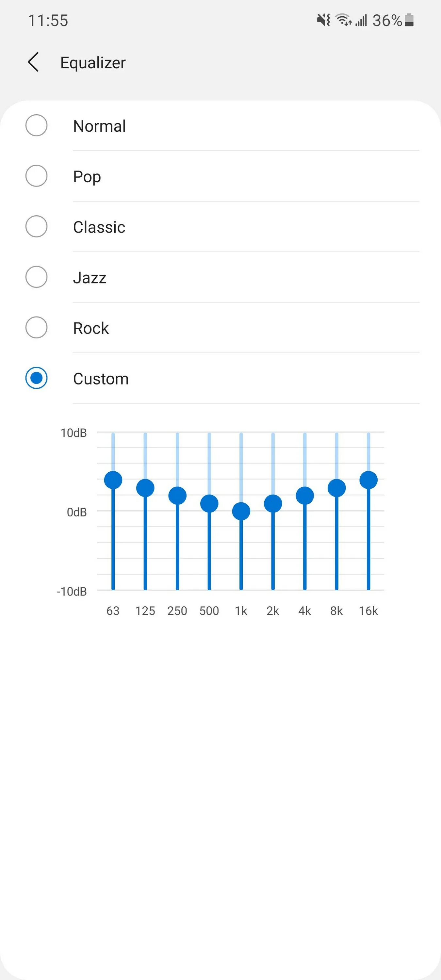Go back using the arrow icon
The width and height of the screenshot is (441, 980).
[x=34, y=62]
